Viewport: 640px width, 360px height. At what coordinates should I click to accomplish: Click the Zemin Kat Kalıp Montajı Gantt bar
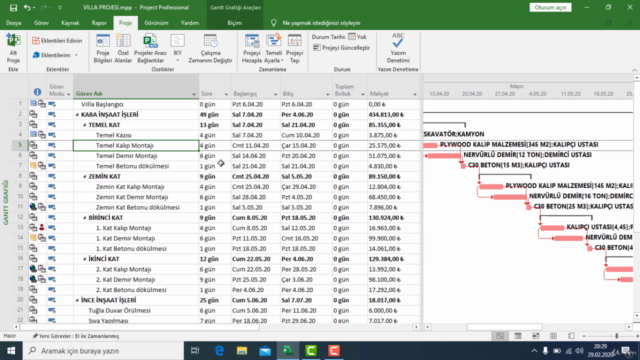(491, 187)
